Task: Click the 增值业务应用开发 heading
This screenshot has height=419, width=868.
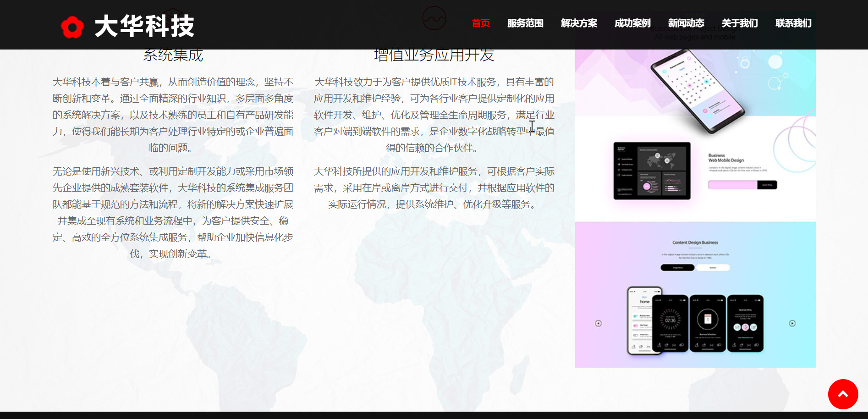Action: tap(434, 55)
